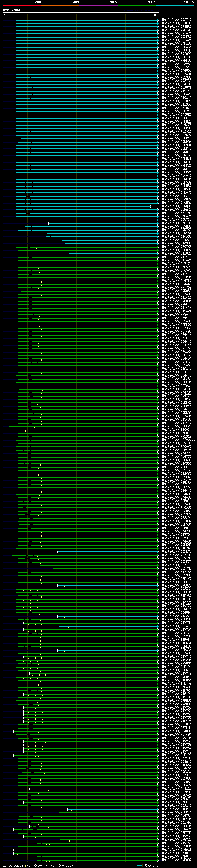Open hit UniRef100_B9T0C1
Viewport: 197px width, 868px height.
[177, 33]
